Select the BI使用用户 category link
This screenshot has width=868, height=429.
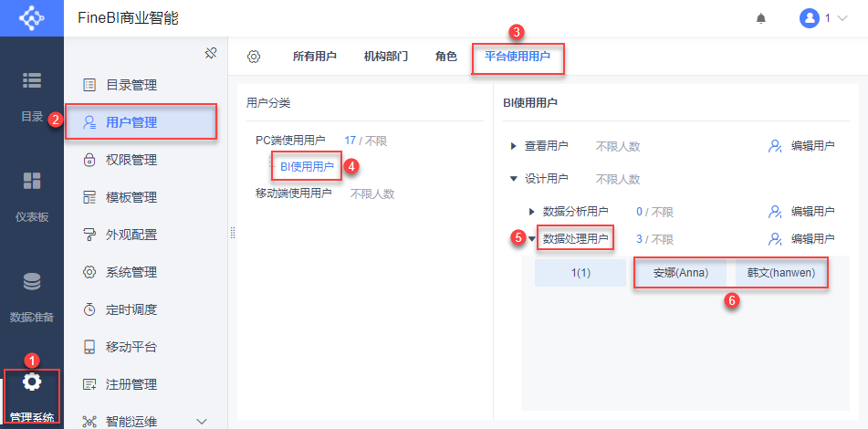click(x=307, y=166)
